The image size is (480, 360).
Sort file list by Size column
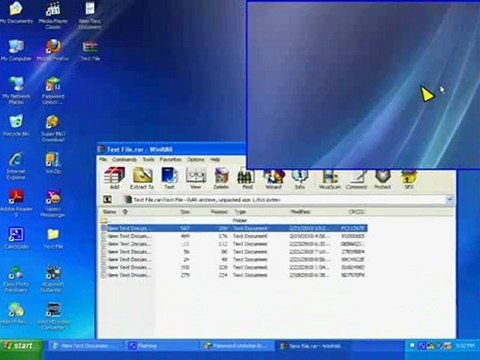(x=174, y=212)
